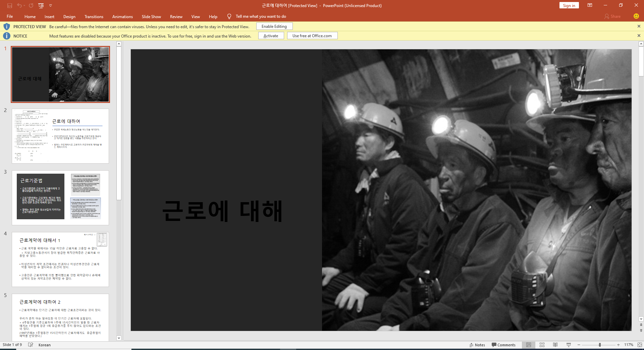Image resolution: width=644 pixels, height=350 pixels.
Task: Click Fit slide to current window icon
Action: pos(639,345)
